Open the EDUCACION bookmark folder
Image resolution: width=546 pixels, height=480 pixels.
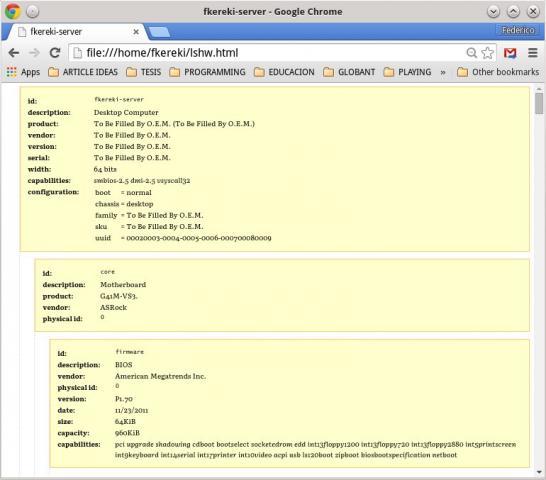click(284, 72)
